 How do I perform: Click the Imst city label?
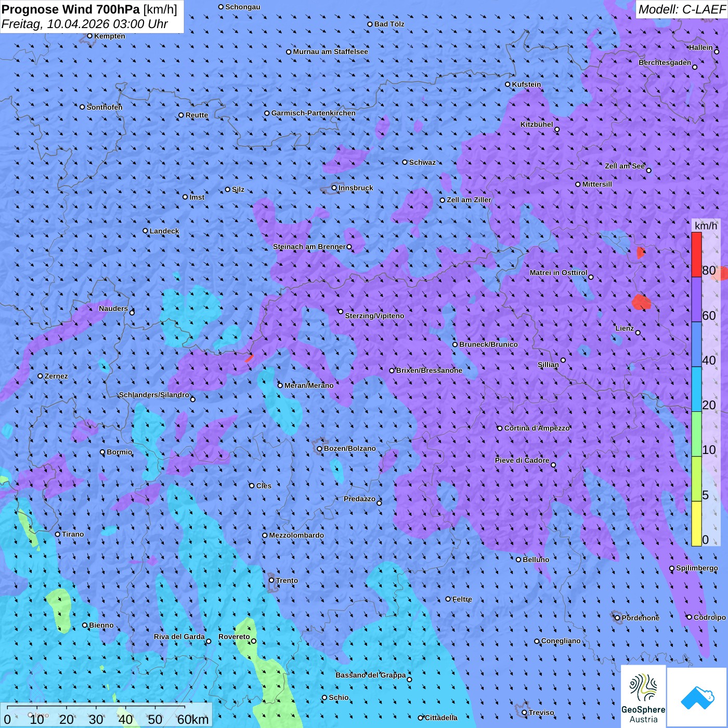(x=197, y=197)
